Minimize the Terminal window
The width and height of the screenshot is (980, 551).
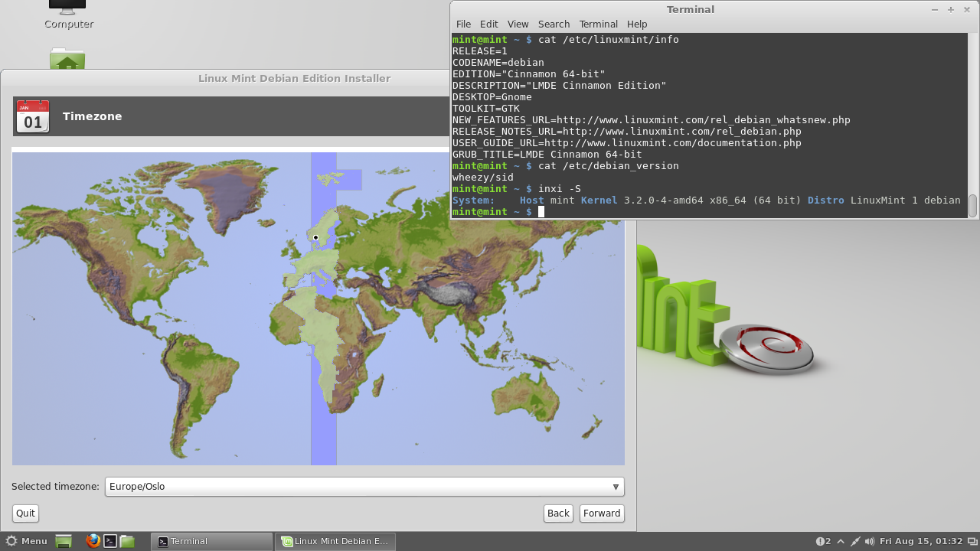(x=935, y=9)
